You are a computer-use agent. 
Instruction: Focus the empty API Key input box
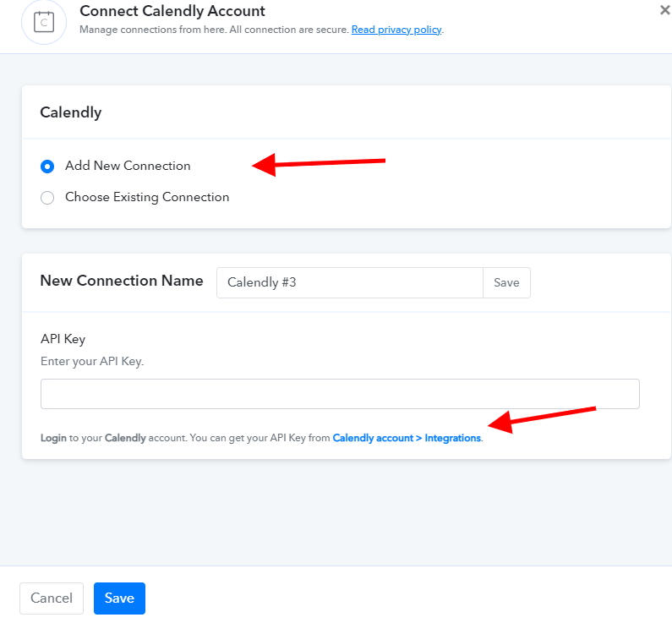(x=340, y=394)
